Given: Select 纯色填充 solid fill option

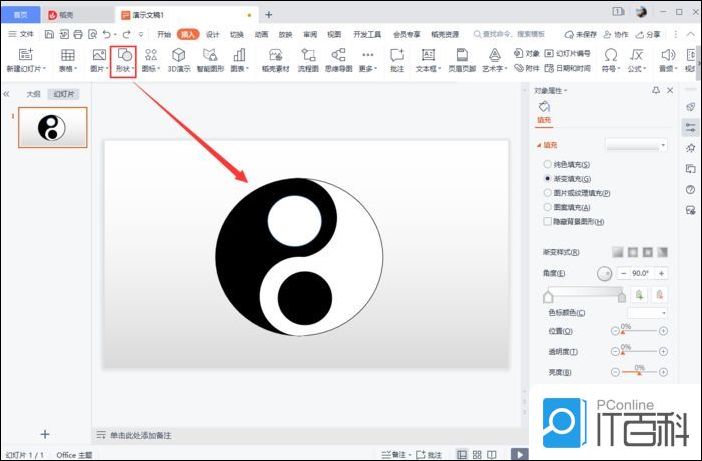Looking at the screenshot, I should [x=546, y=164].
